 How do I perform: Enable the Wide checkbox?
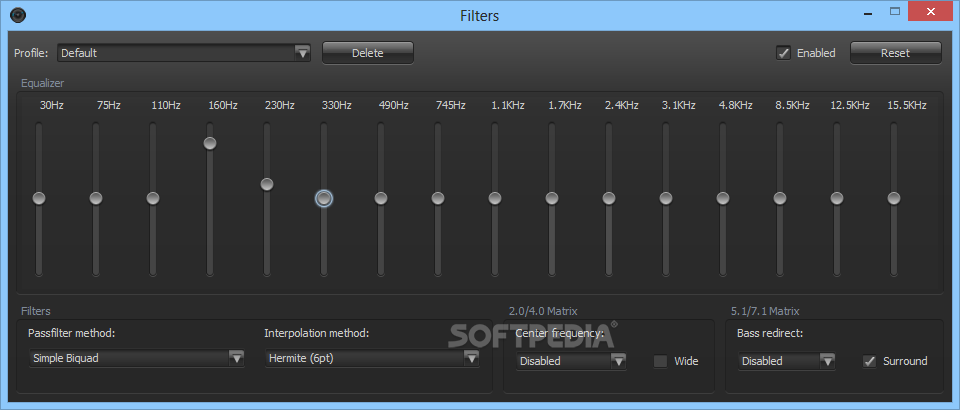point(661,361)
